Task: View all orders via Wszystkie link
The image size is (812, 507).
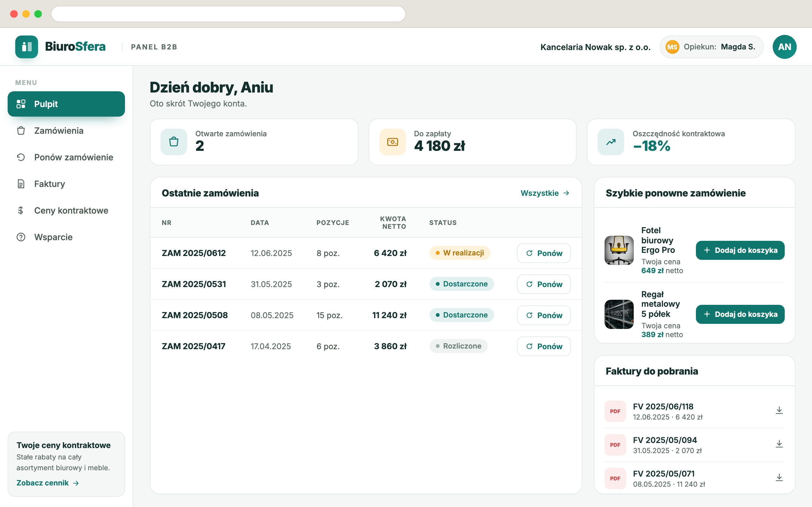Action: (x=545, y=193)
